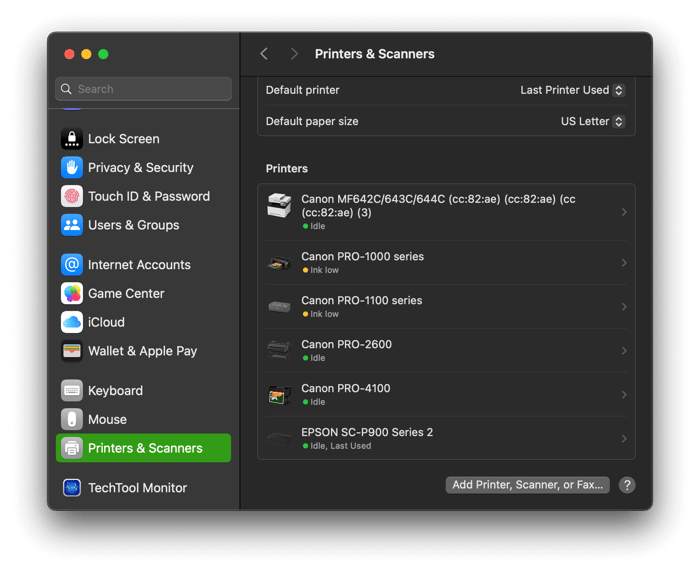700x573 pixels.
Task: Select the Canon PRO-4100 printer icon
Action: pyautogui.click(x=279, y=395)
